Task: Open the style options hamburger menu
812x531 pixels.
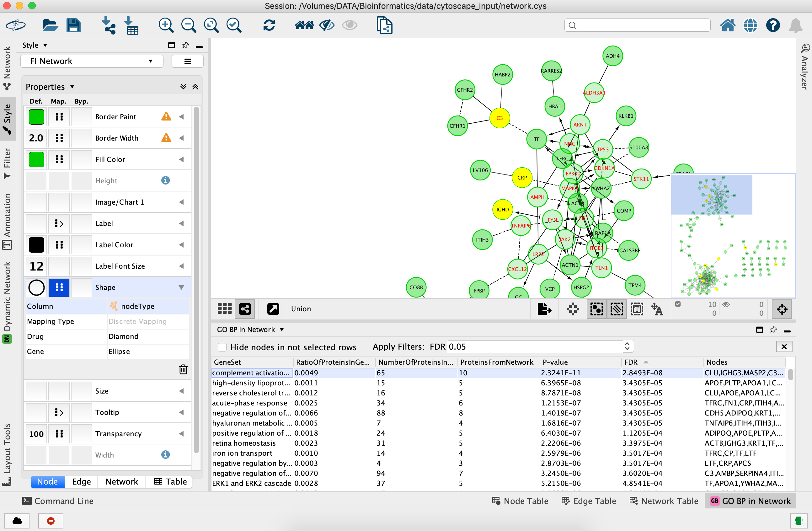Action: coord(188,61)
